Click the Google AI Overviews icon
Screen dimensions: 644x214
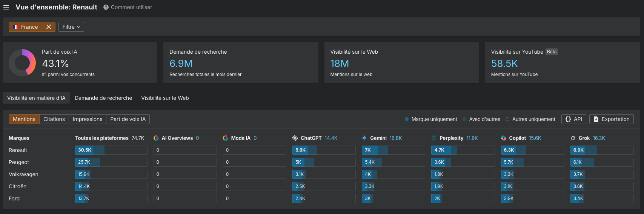coord(156,138)
